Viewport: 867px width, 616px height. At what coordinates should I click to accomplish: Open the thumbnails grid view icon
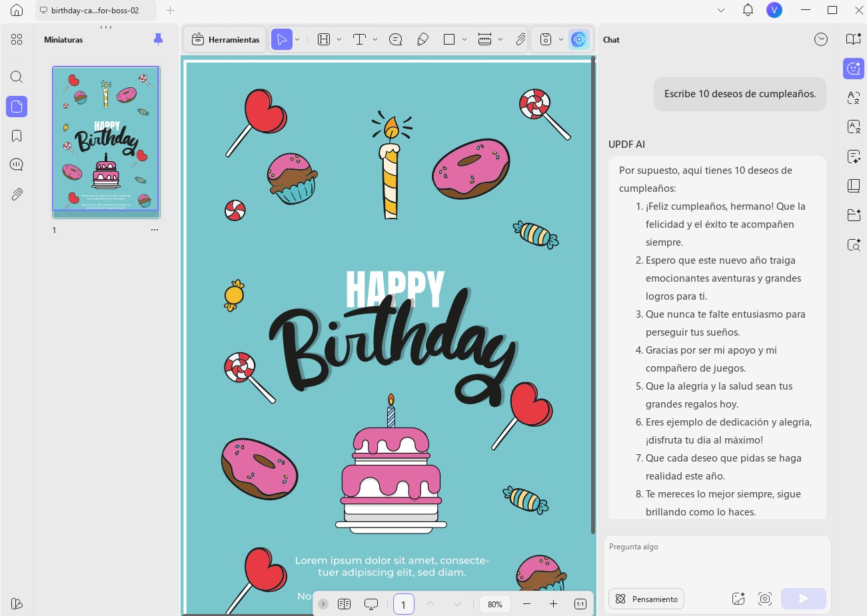pyautogui.click(x=17, y=40)
